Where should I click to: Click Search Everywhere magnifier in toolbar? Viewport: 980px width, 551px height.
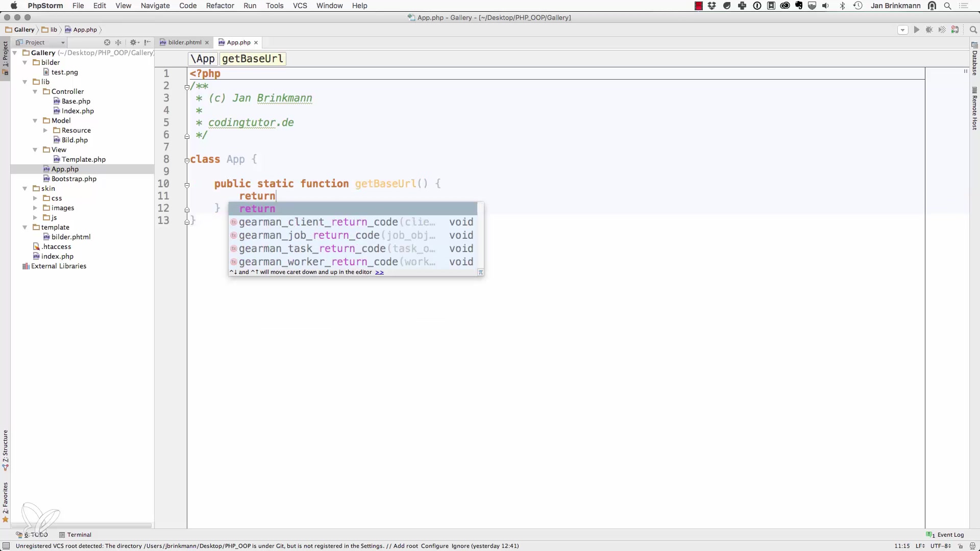[973, 30]
